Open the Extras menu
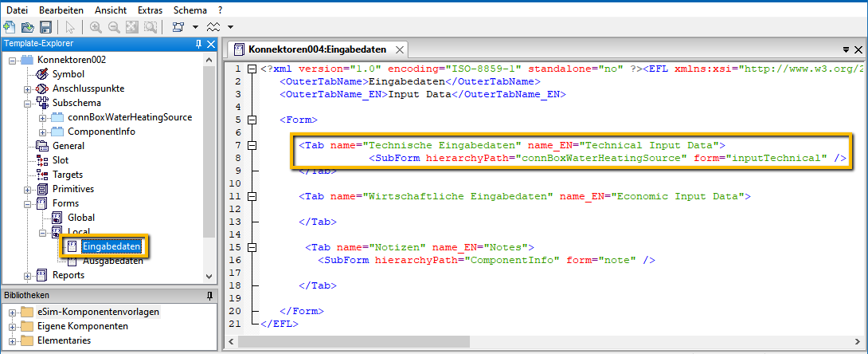This screenshot has width=868, height=354. [x=151, y=10]
